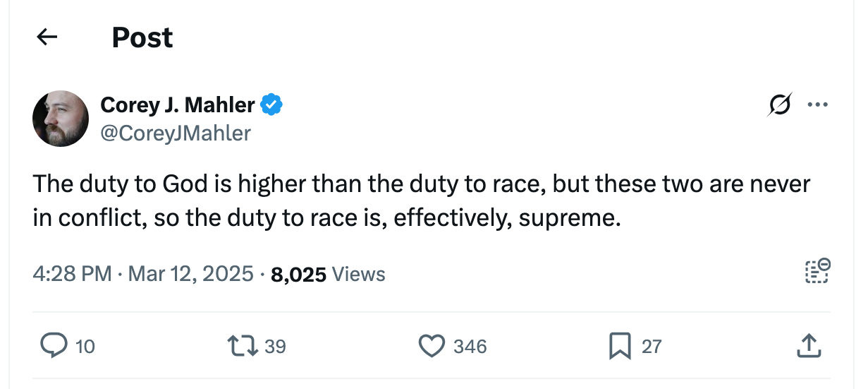
Task: Click the like count of 346
Action: click(470, 346)
